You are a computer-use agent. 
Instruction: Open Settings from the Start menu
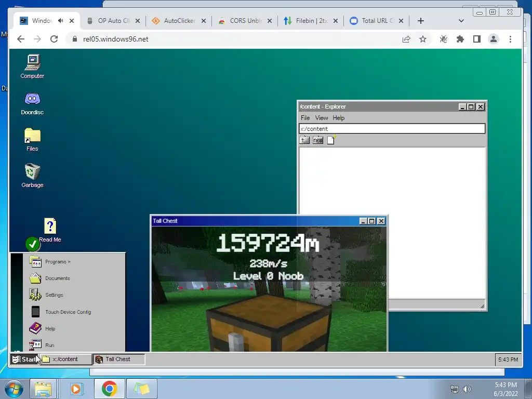[x=74, y=295]
